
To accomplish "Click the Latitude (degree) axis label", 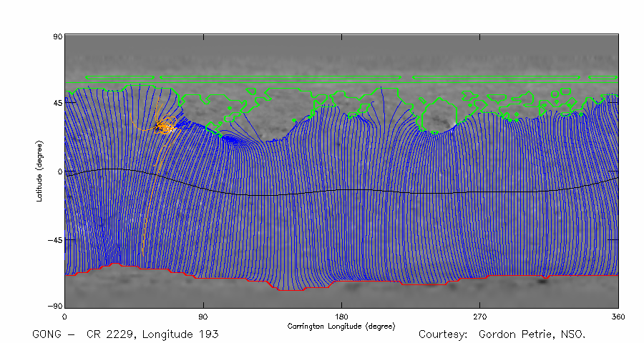I will pos(41,171).
